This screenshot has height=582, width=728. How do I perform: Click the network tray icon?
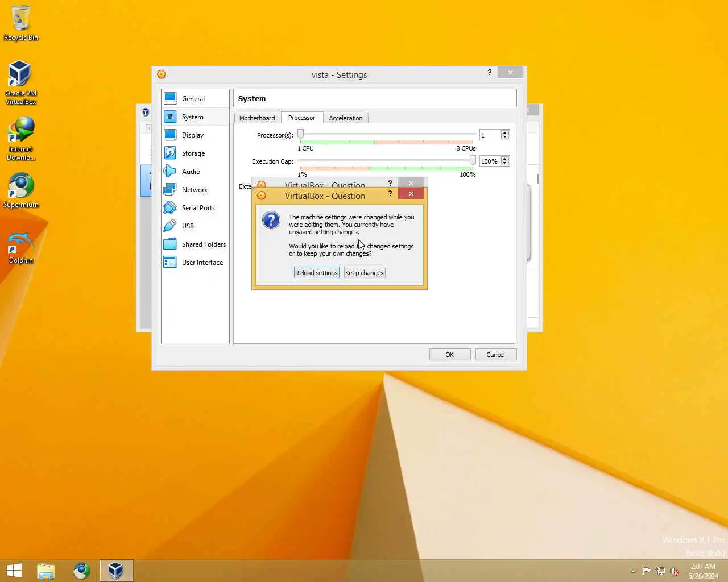660,571
